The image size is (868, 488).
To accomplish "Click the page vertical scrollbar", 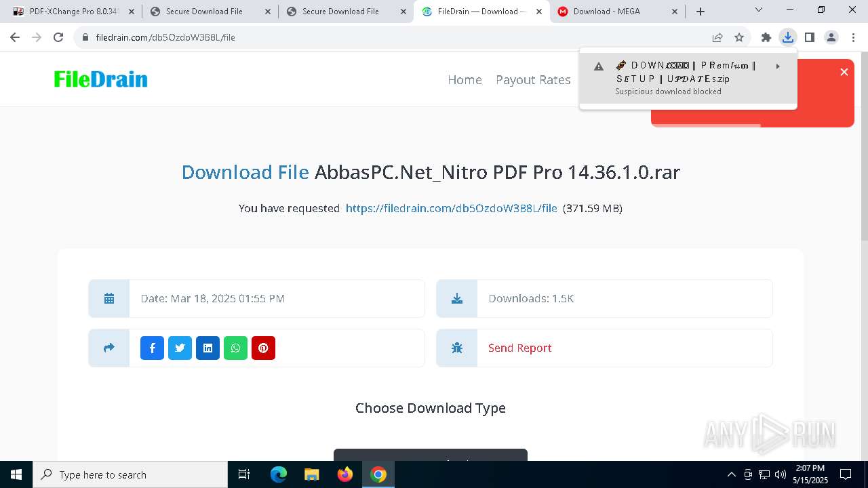I will [x=863, y=146].
